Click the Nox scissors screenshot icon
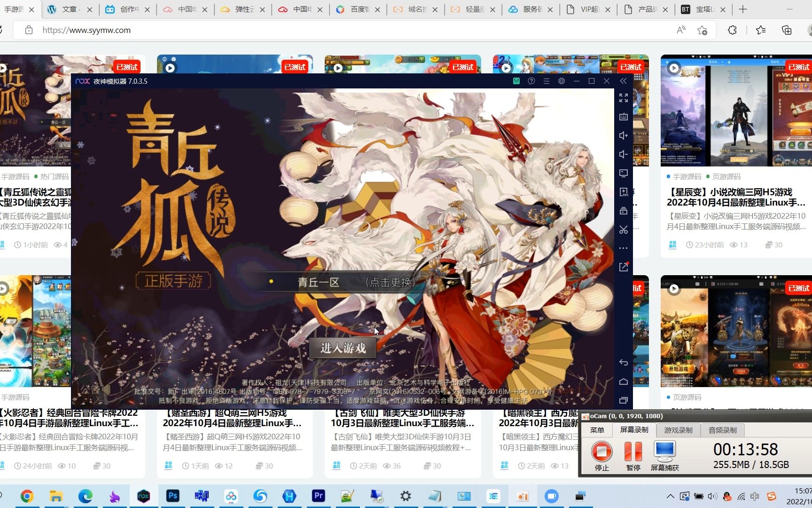This screenshot has height=508, width=812. (624, 230)
